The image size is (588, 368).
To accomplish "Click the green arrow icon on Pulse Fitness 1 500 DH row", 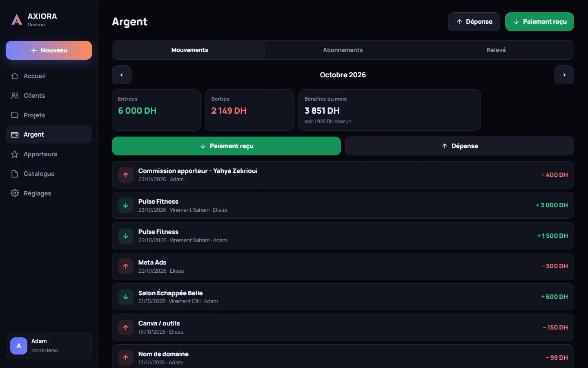I will click(126, 236).
